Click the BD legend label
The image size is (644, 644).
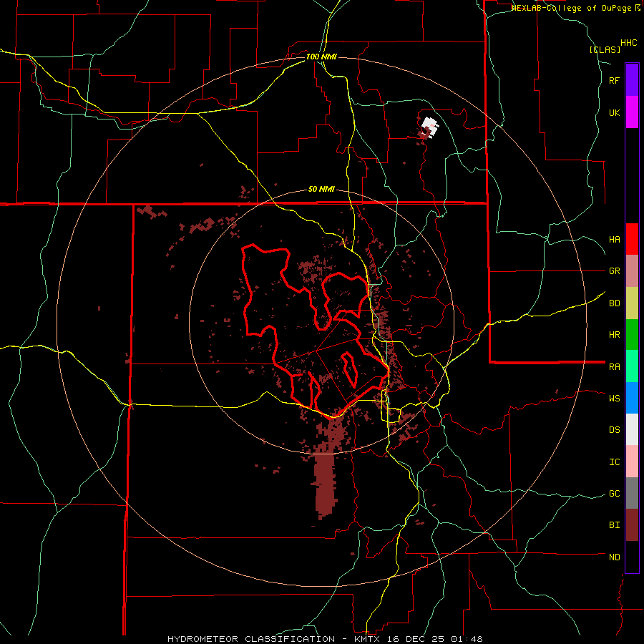pos(615,303)
